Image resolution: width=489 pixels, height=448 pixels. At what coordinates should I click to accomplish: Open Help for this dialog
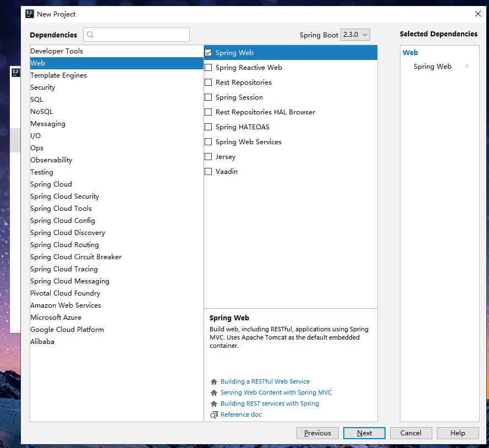(x=458, y=433)
